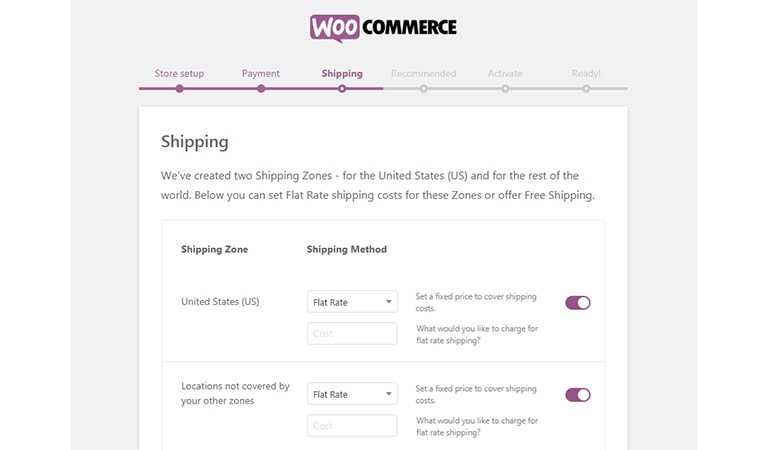Click the Ready! step dot
Screen dimensions: 768x450
(x=586, y=89)
